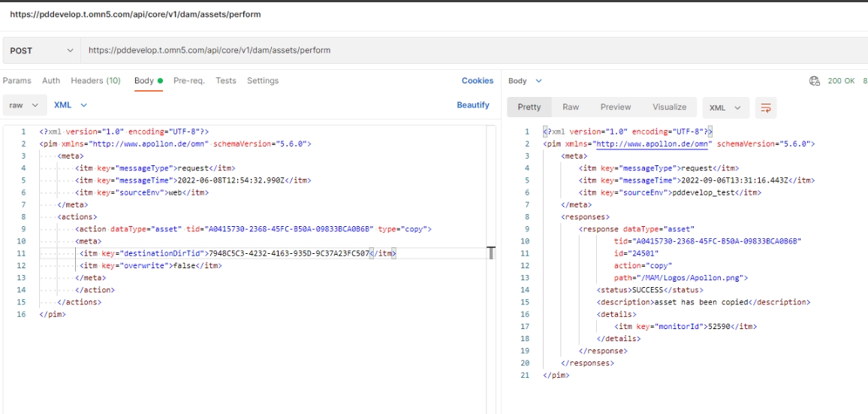Open the request body XML language dropdown

point(71,105)
